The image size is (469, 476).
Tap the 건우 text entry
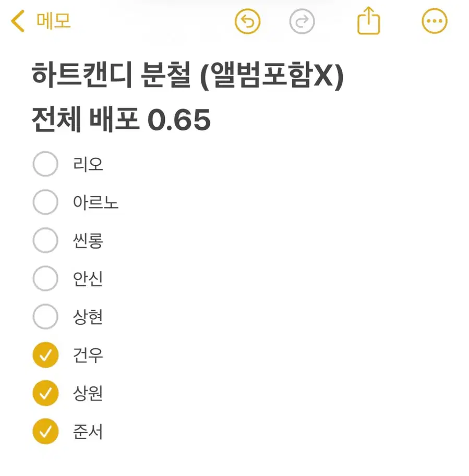click(88, 355)
